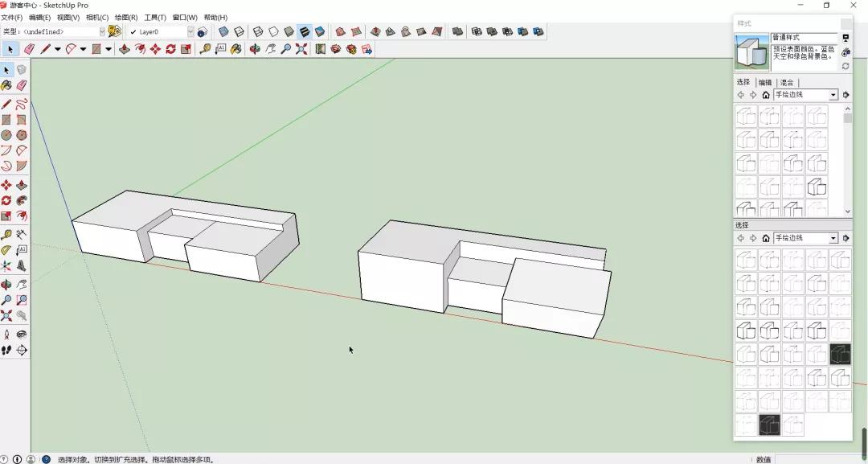868x464 pixels.
Task: Click the Home button in the style browser
Action: click(766, 94)
